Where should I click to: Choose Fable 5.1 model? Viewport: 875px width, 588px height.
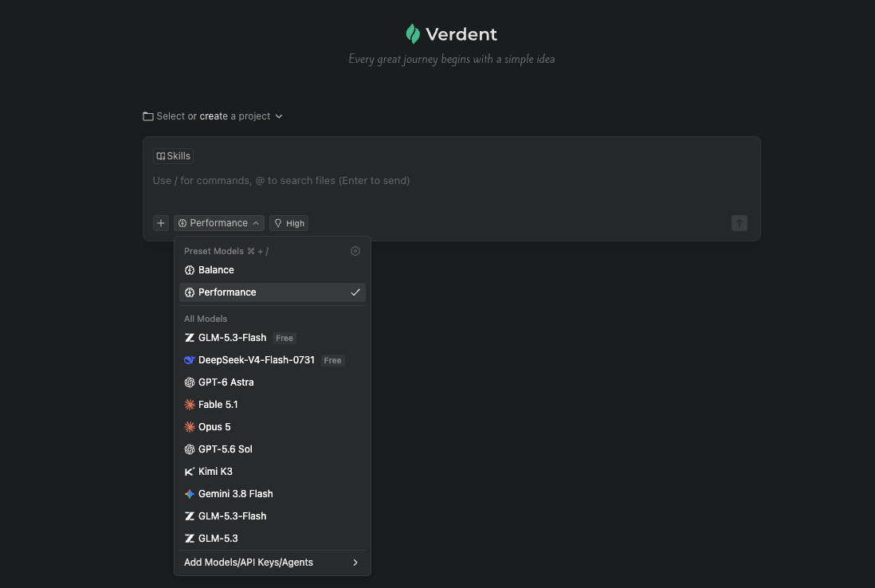[273, 405]
